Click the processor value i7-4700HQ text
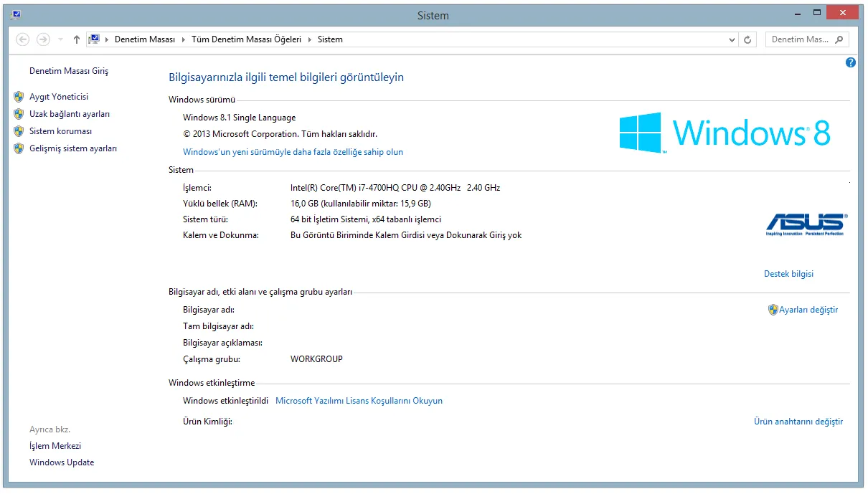 pyautogui.click(x=395, y=188)
